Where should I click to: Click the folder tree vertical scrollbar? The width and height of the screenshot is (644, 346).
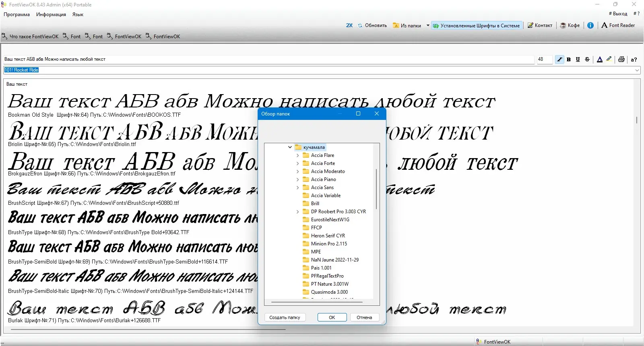coord(376,189)
